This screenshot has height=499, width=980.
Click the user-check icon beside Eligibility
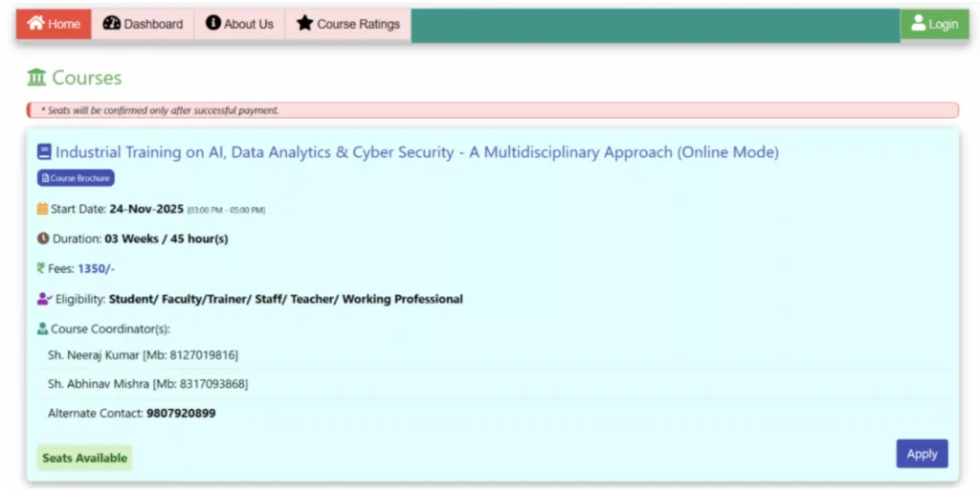coord(44,299)
